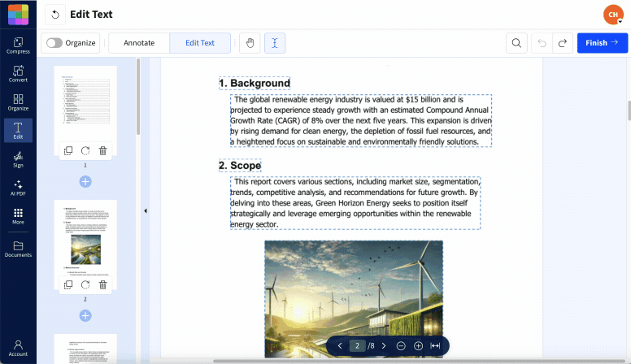Select the wind turbine image

354,299
